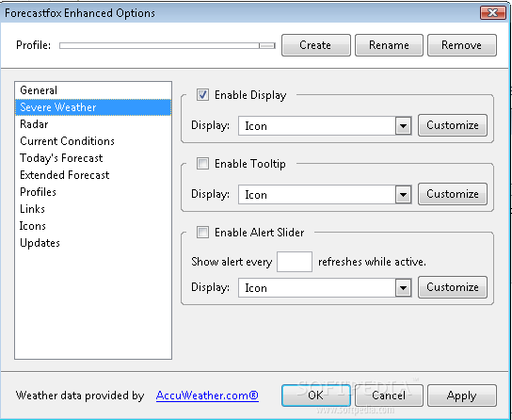Screen dimensions: 512x420
Task: Click the Rename profile button
Action: click(389, 45)
